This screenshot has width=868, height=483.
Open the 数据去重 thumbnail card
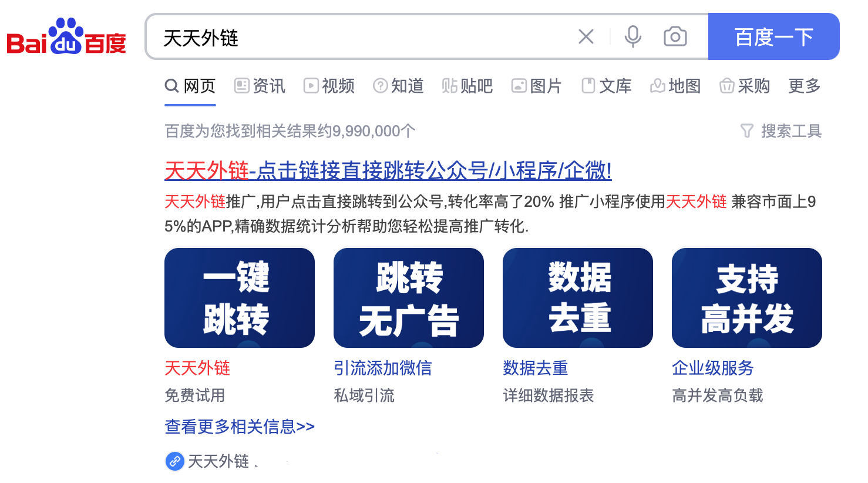[x=578, y=298]
